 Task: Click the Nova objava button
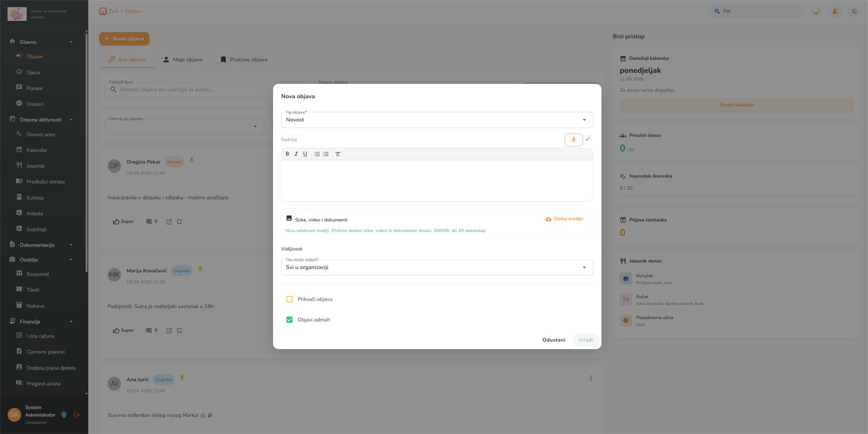pos(124,39)
